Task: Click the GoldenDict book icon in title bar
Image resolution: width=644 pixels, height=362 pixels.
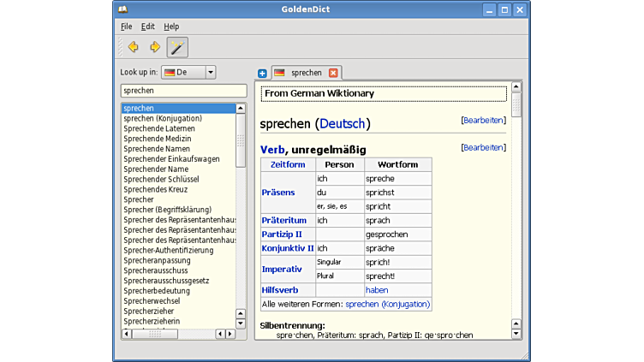Action: [122, 9]
